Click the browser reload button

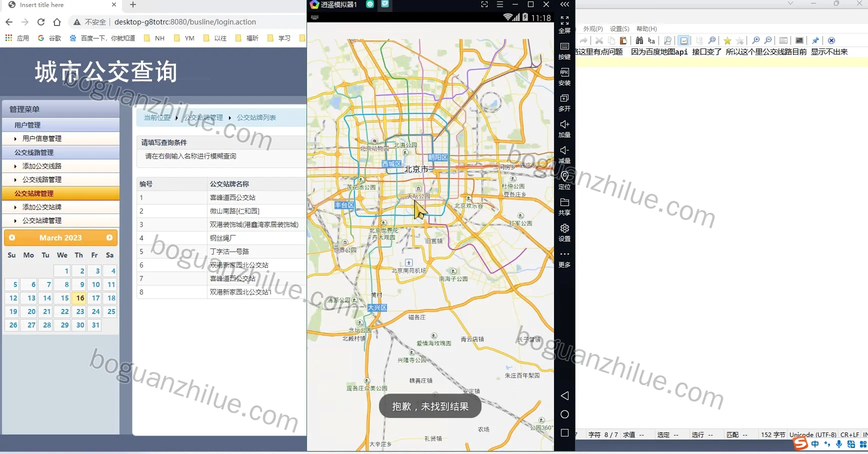(41, 22)
